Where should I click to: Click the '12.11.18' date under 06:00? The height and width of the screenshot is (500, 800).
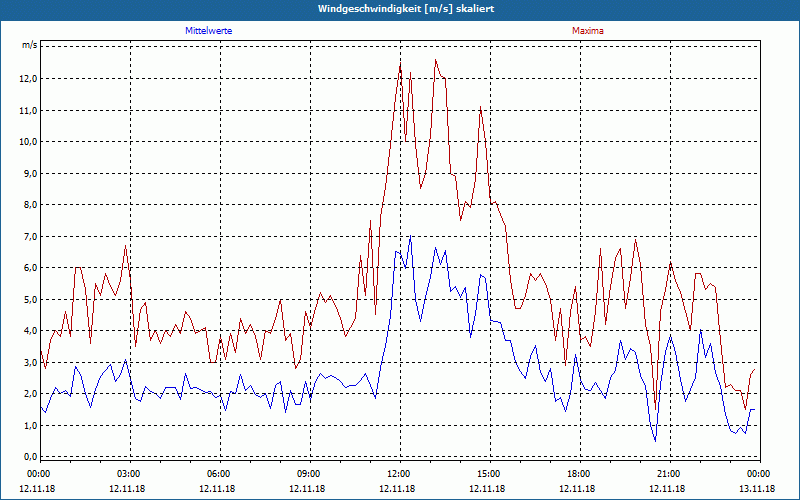click(217, 489)
